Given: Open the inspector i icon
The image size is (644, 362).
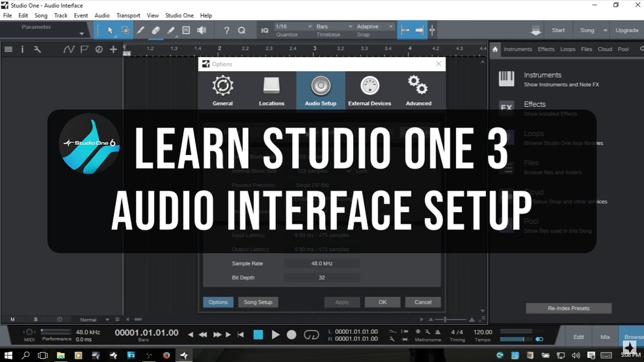Looking at the screenshot, I should (22, 49).
